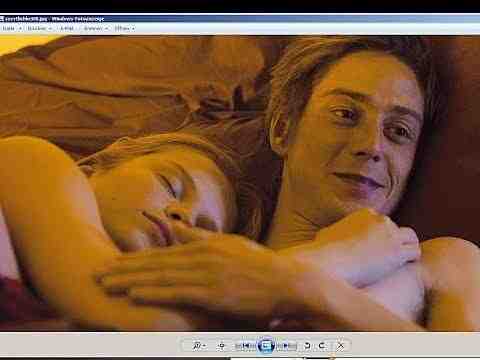This screenshot has width=480, height=360.
Task: Click the displayed photo in viewer
Action: pos(240,183)
